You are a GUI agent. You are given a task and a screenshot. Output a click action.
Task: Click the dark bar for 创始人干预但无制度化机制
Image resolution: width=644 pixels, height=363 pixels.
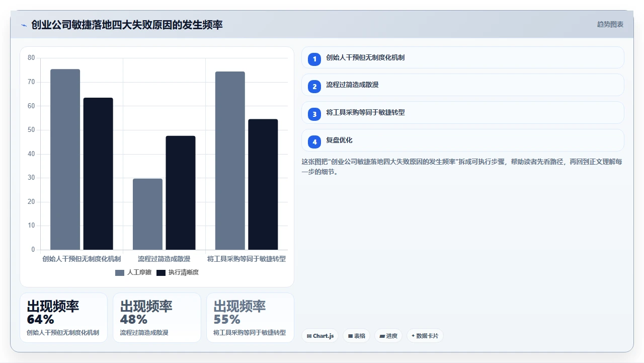98,174
